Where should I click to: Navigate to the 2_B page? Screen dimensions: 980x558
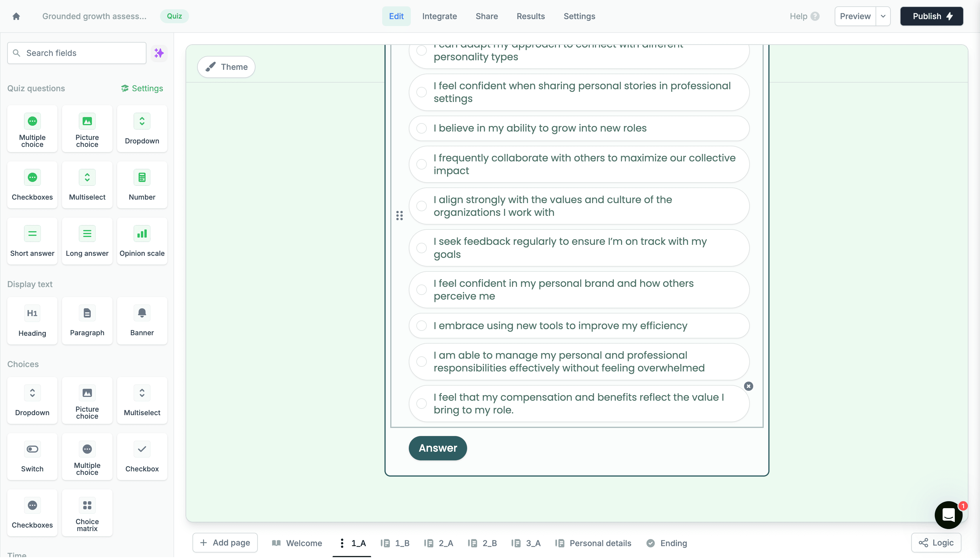(483, 543)
